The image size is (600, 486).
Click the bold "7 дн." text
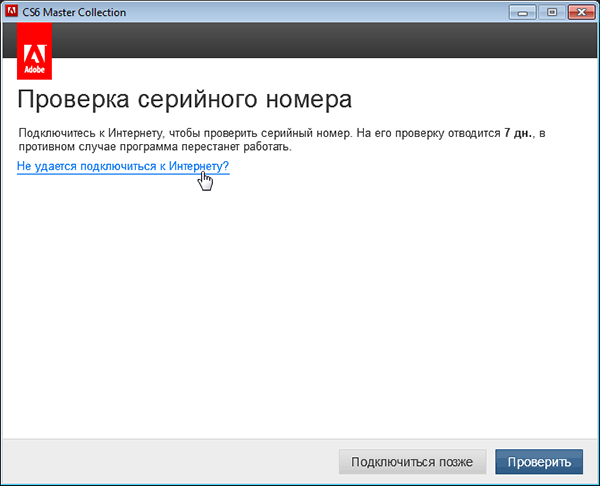click(518, 133)
